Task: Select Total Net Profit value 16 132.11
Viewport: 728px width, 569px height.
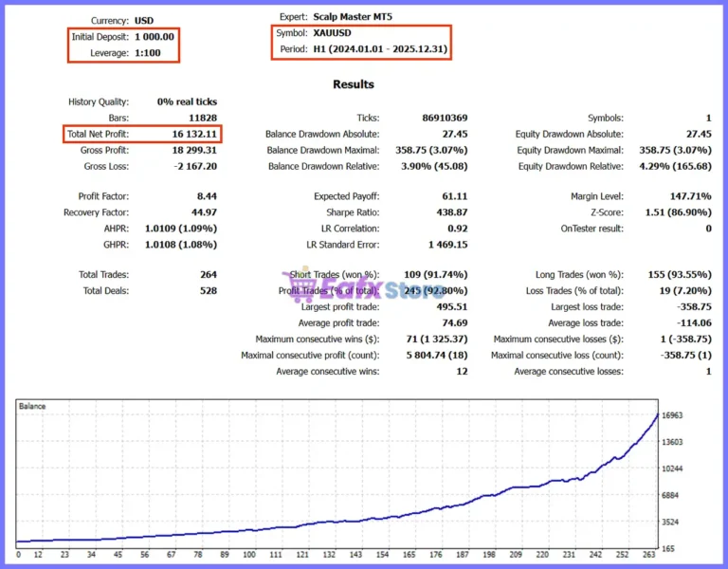Action: (194, 135)
